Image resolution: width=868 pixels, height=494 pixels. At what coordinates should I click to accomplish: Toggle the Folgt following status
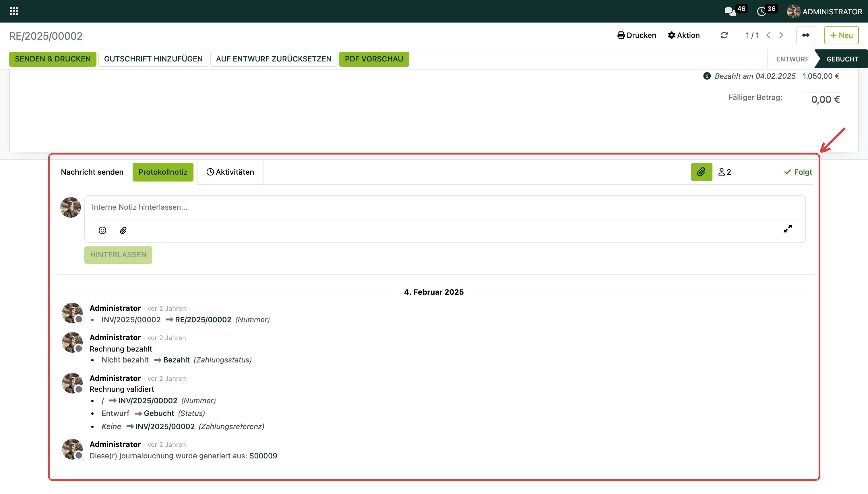[798, 172]
